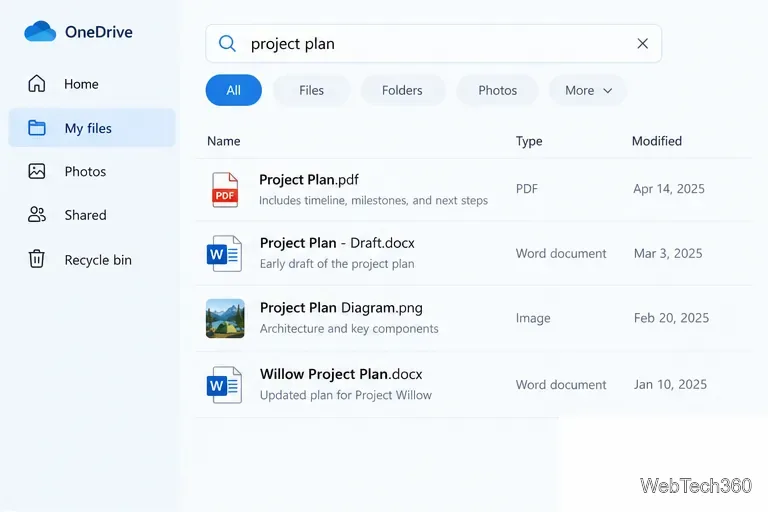This screenshot has width=768, height=512.
Task: Open Recycle bin label in sidebar
Action: pos(98,260)
